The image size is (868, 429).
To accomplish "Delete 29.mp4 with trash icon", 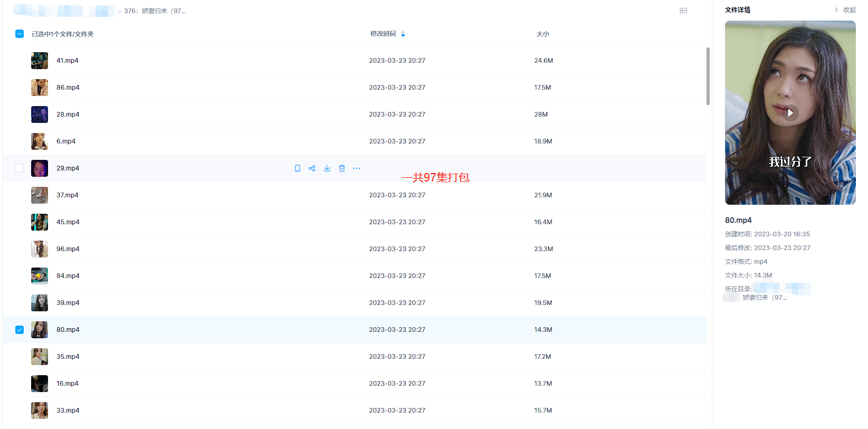I will 342,168.
